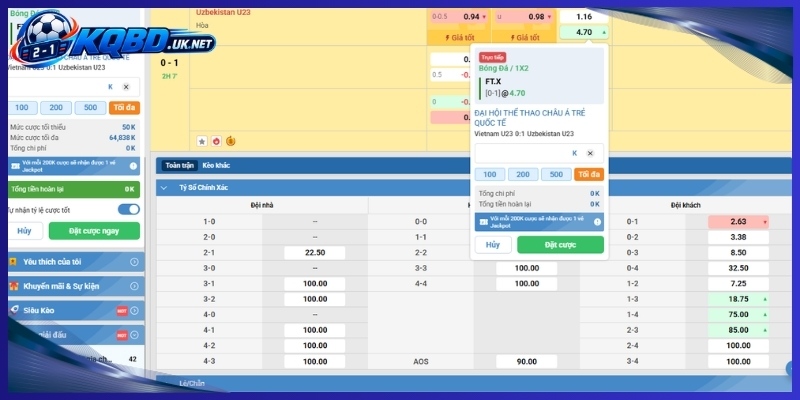Image resolution: width=800 pixels, height=400 pixels.
Task: Select Tối đa stake in popup
Action: click(x=589, y=174)
